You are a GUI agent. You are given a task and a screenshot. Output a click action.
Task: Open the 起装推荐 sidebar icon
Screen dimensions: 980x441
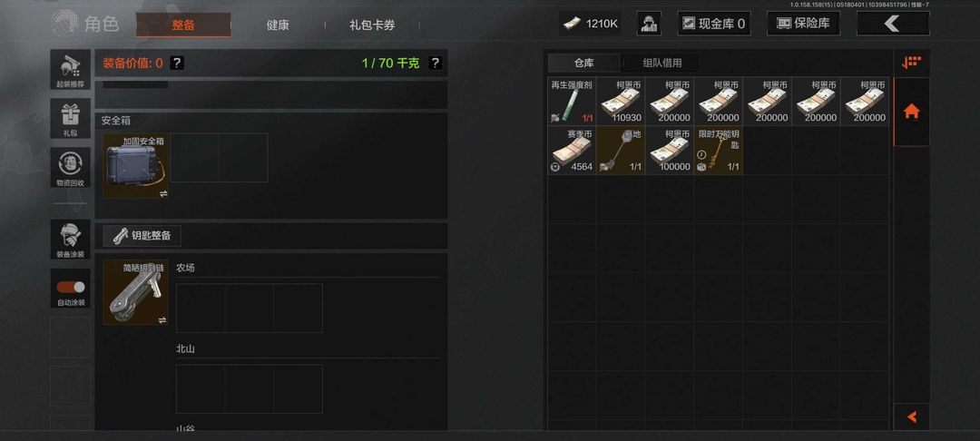(71, 70)
